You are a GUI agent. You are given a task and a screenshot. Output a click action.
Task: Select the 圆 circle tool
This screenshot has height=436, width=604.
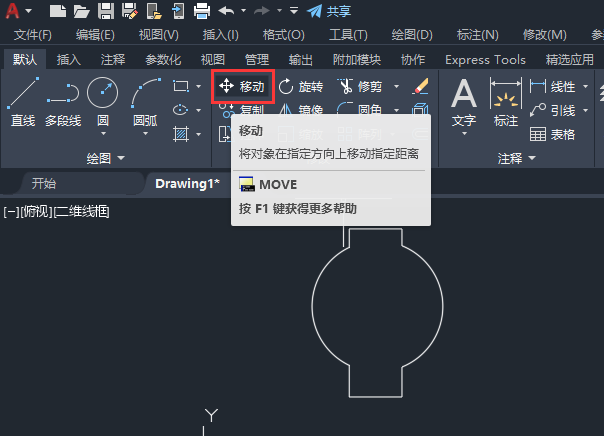coord(102,102)
